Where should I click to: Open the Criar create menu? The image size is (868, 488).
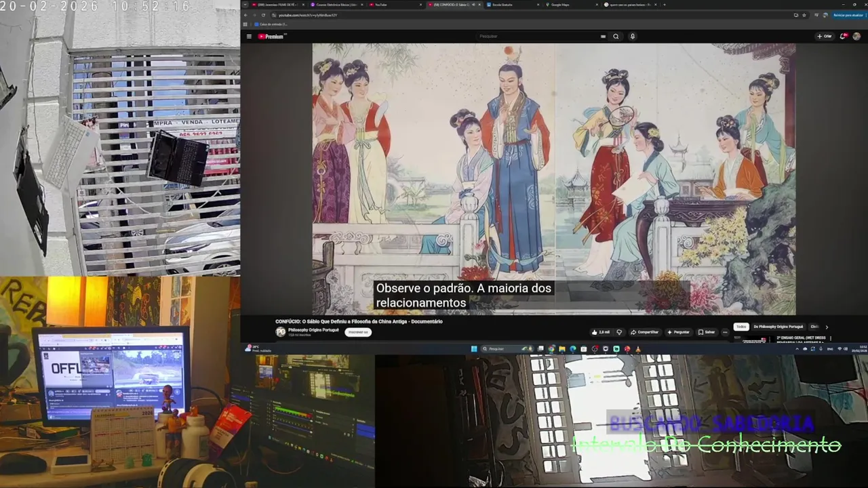[x=825, y=37]
